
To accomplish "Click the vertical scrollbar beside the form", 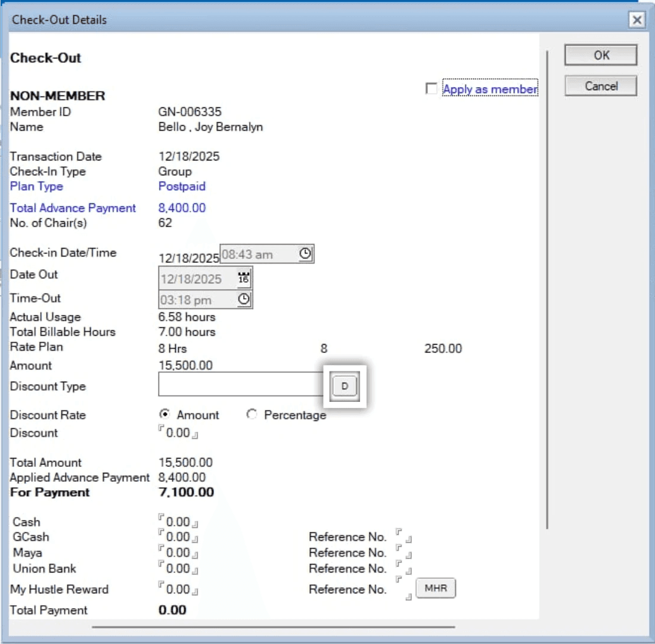I will point(547,289).
